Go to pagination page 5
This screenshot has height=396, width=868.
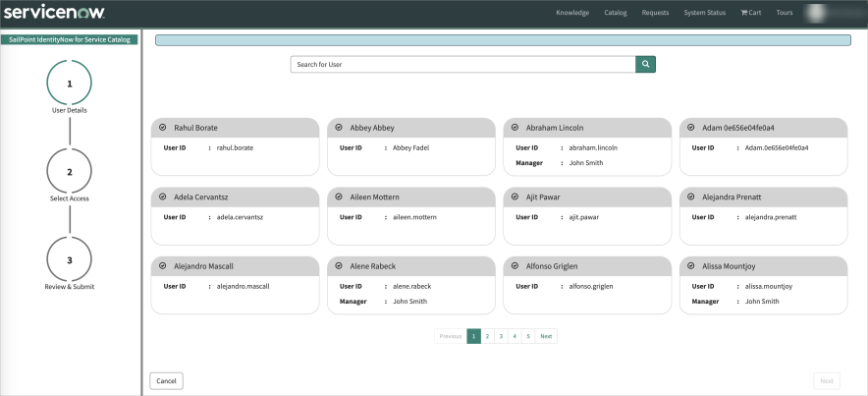(528, 336)
